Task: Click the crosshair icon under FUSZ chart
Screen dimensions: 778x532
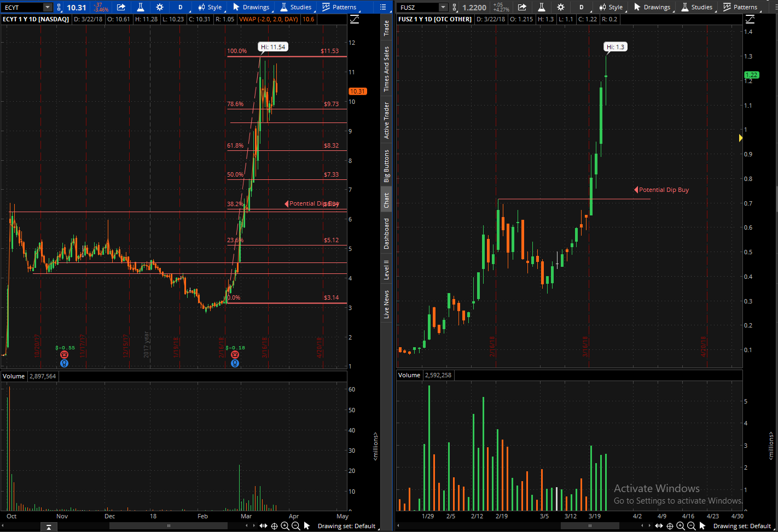Action: (x=670, y=526)
